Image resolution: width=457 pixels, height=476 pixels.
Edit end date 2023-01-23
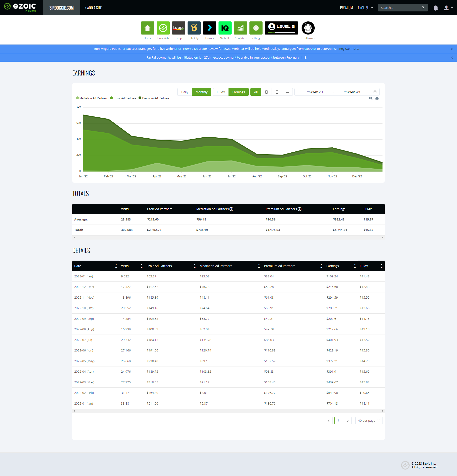pos(352,92)
